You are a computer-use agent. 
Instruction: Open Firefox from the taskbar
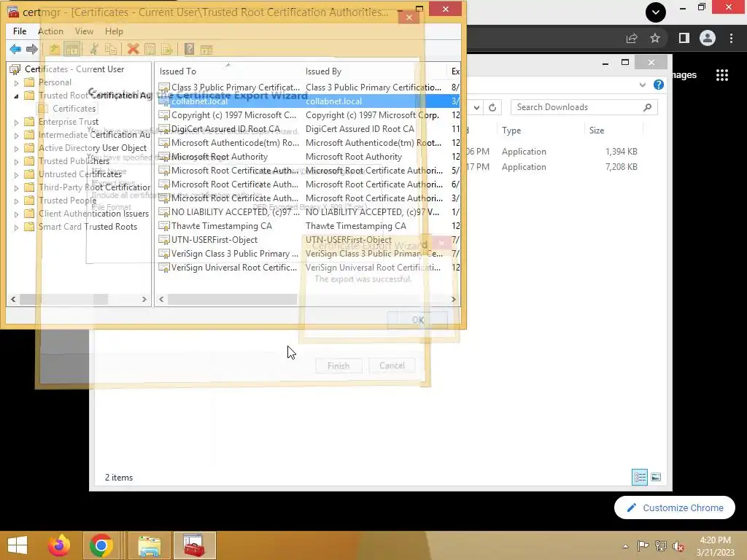pyautogui.click(x=59, y=545)
